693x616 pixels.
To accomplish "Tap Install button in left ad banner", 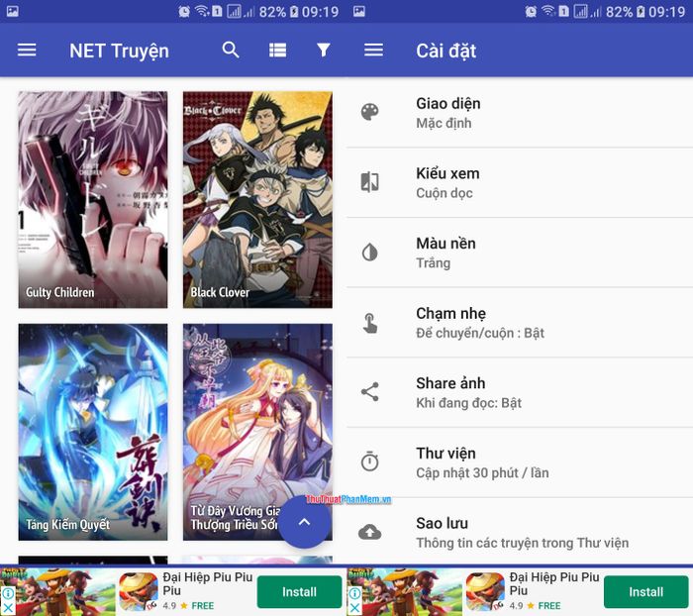I will point(299,591).
